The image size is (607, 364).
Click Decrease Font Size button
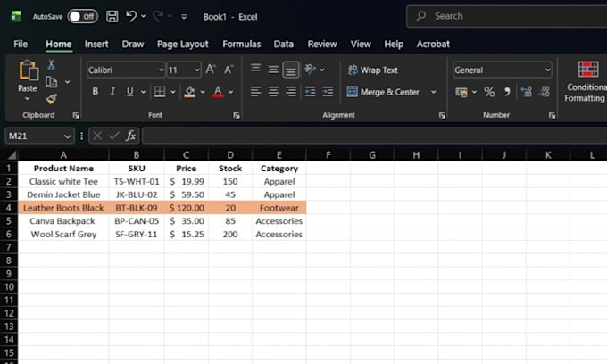229,70
